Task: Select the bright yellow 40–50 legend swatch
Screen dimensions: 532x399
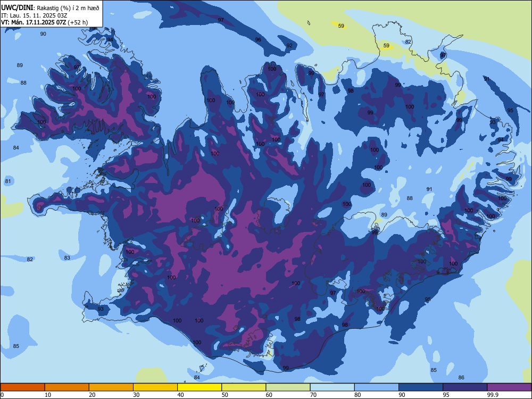Action: (x=199, y=387)
